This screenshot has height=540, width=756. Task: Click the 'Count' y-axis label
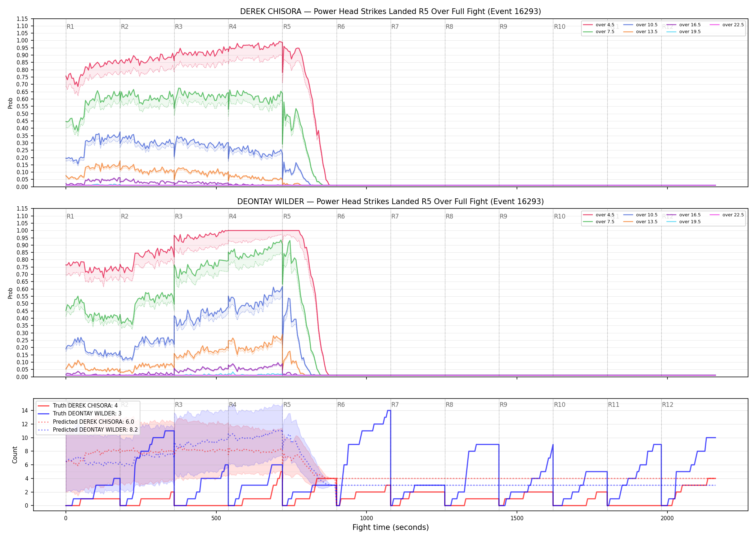(x=15, y=455)
